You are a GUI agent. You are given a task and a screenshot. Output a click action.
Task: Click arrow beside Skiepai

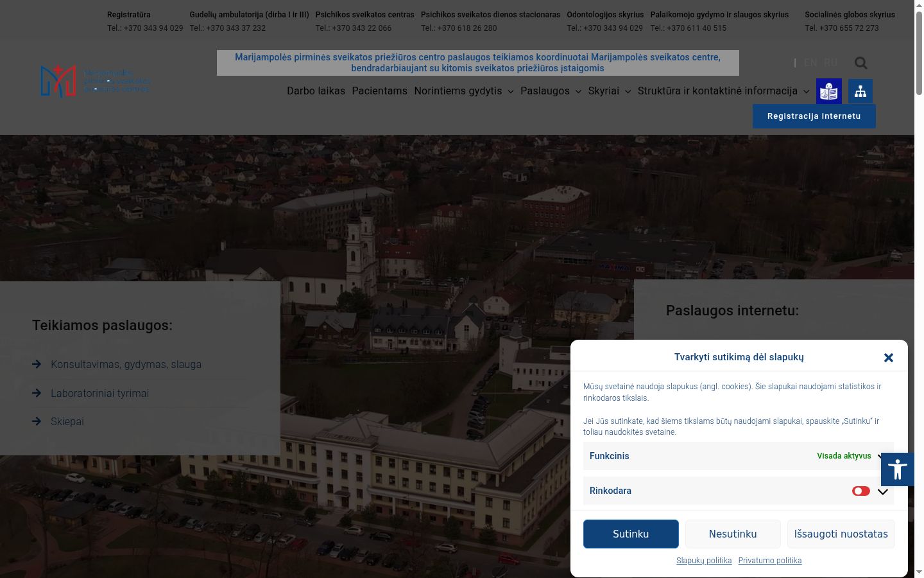click(37, 421)
